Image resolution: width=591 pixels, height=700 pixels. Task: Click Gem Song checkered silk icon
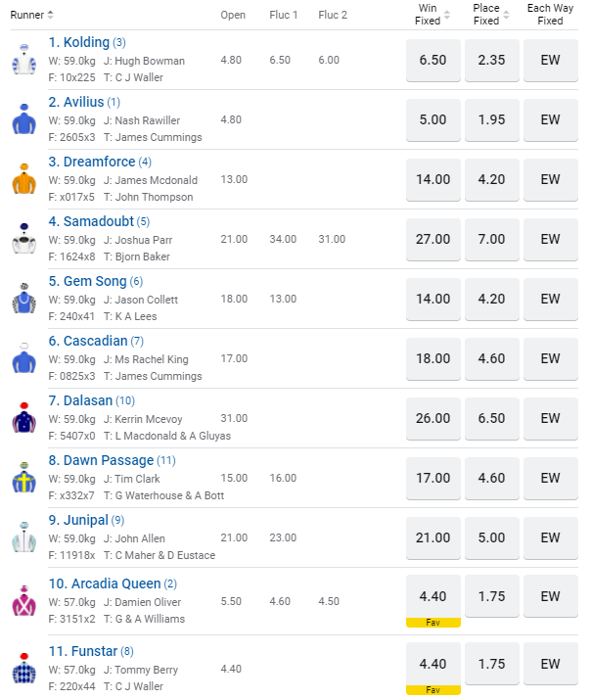23,299
